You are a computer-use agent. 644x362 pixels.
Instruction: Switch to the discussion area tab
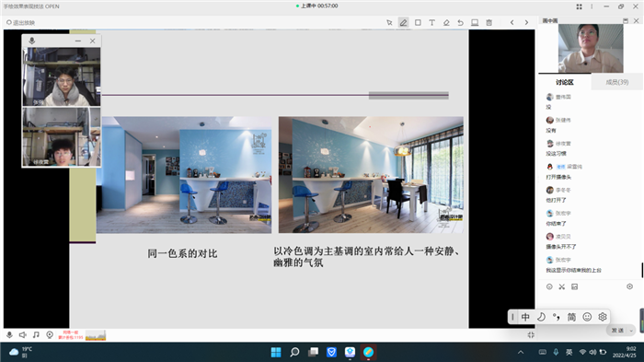pos(565,82)
